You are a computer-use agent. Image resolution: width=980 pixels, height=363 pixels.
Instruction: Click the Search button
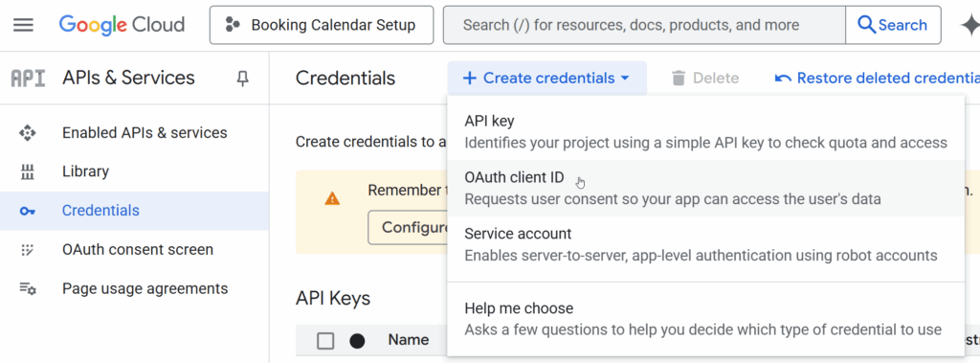[x=893, y=25]
